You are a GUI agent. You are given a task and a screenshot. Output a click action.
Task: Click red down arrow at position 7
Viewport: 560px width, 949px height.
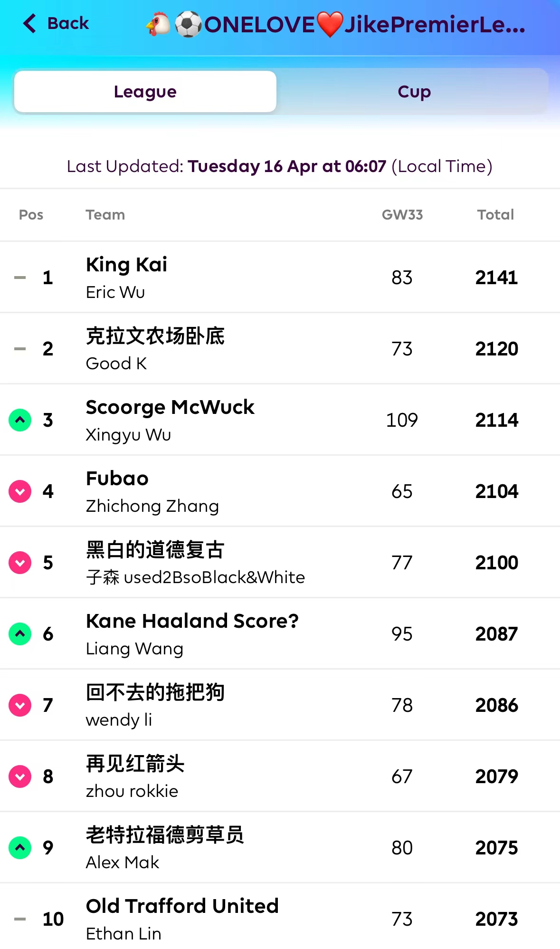[x=20, y=705]
